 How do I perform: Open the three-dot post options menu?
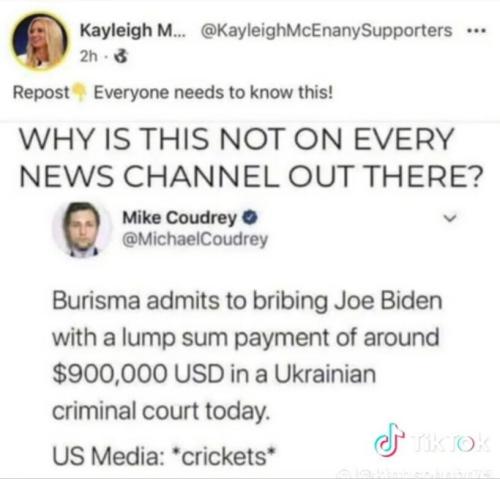(x=477, y=31)
